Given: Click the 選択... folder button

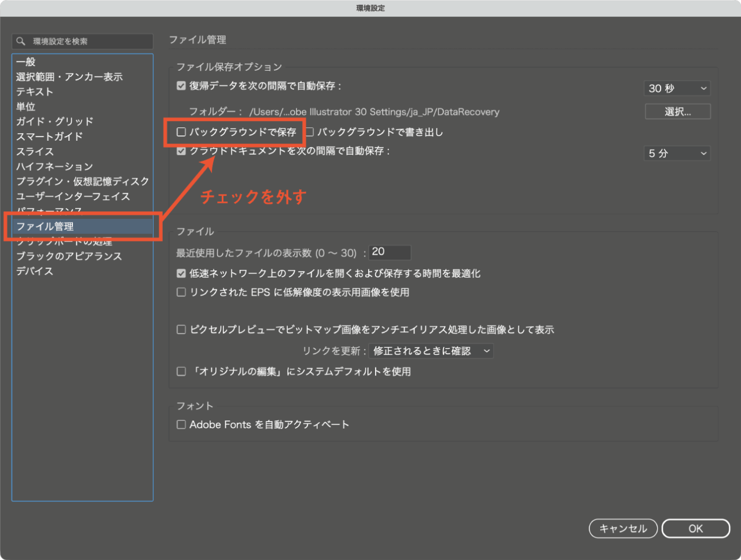Looking at the screenshot, I should click(677, 112).
